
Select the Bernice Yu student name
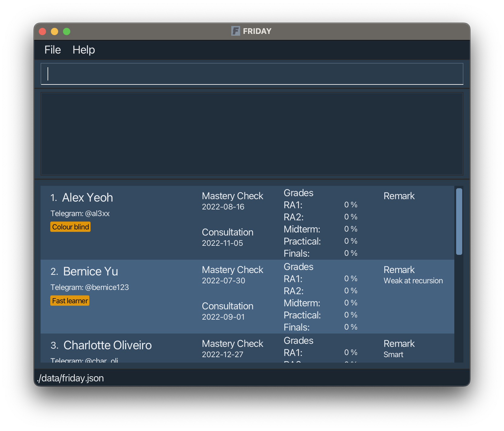tap(91, 271)
